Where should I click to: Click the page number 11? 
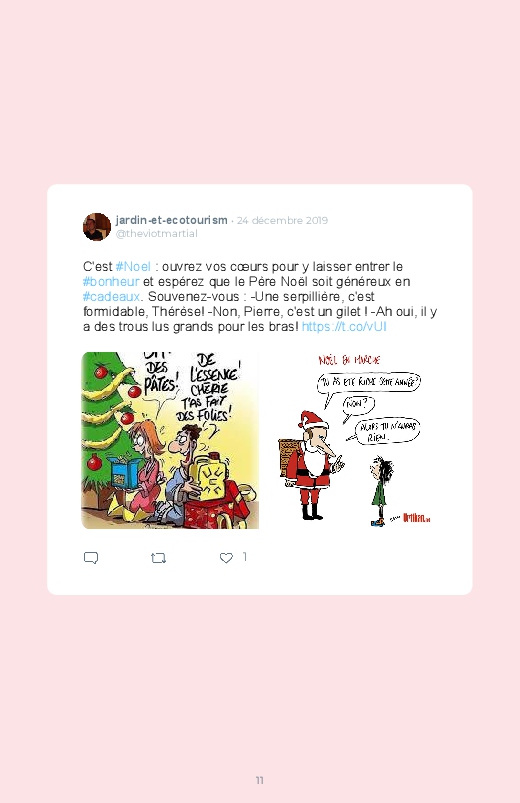pos(260,780)
